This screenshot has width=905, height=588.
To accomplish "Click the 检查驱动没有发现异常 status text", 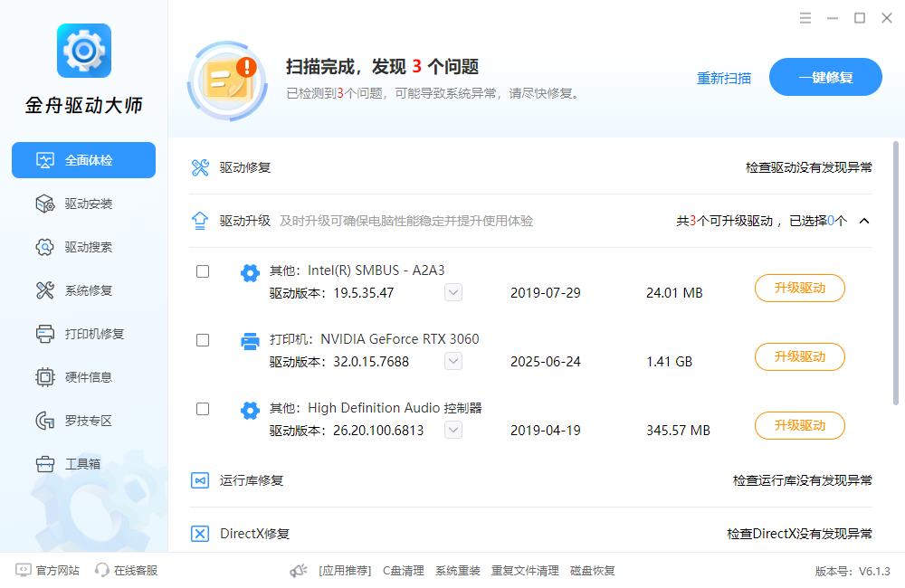I will click(x=808, y=168).
